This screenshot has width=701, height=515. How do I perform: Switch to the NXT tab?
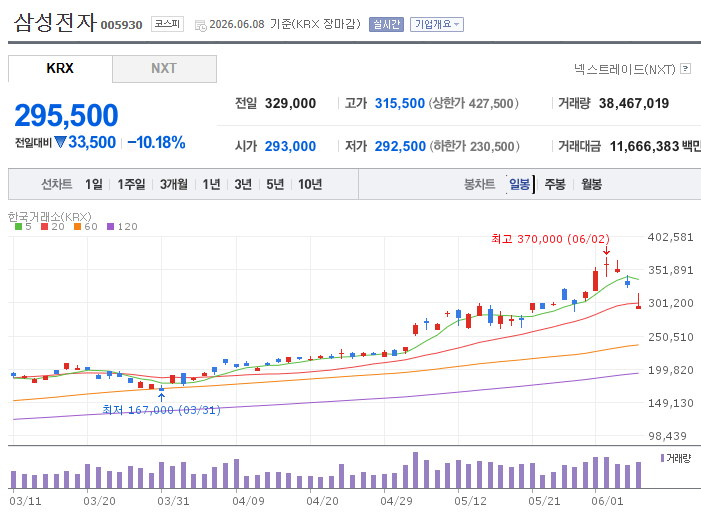coord(164,68)
